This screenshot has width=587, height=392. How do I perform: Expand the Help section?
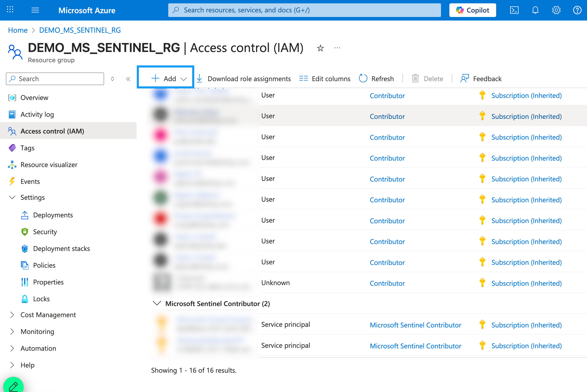[x=12, y=365]
